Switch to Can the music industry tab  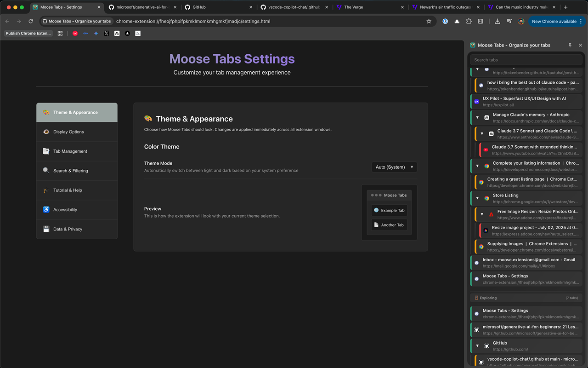pyautogui.click(x=521, y=7)
